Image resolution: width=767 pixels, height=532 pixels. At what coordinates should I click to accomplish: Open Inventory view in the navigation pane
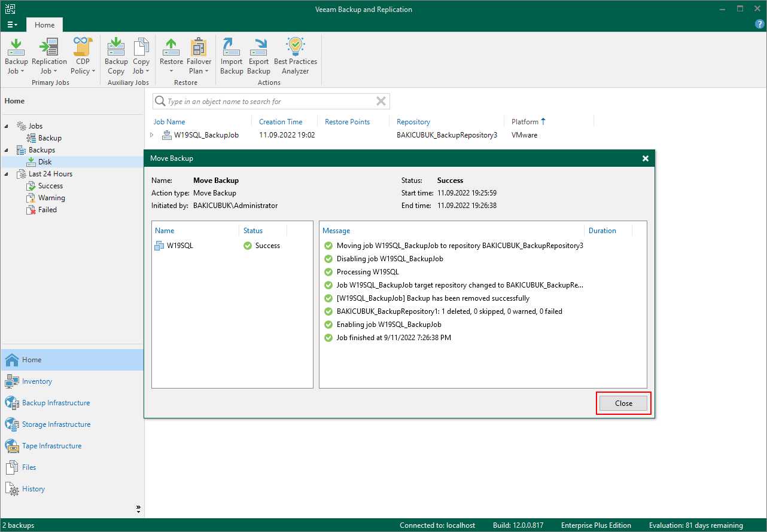pos(36,381)
